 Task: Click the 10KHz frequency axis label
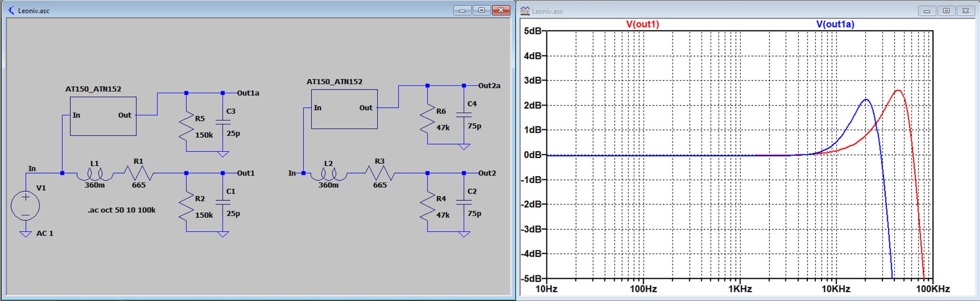[836, 289]
